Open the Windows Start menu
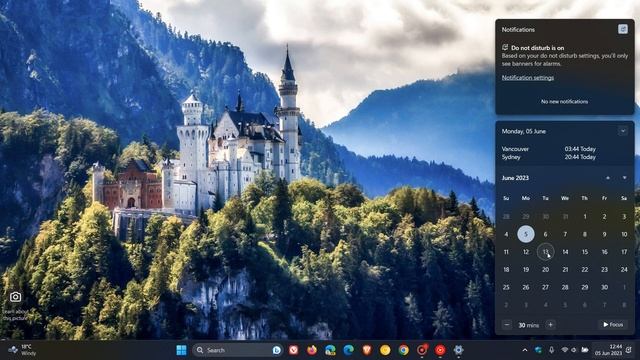 [181, 350]
